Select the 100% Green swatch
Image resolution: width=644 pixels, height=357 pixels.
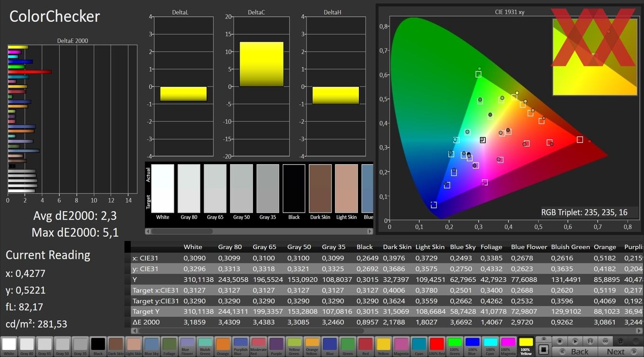click(x=455, y=346)
